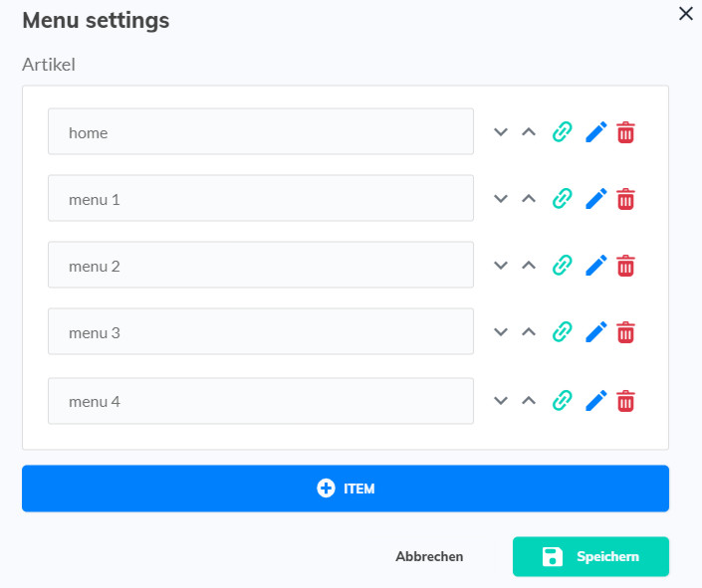
Task: Click the home text field
Action: point(260,131)
